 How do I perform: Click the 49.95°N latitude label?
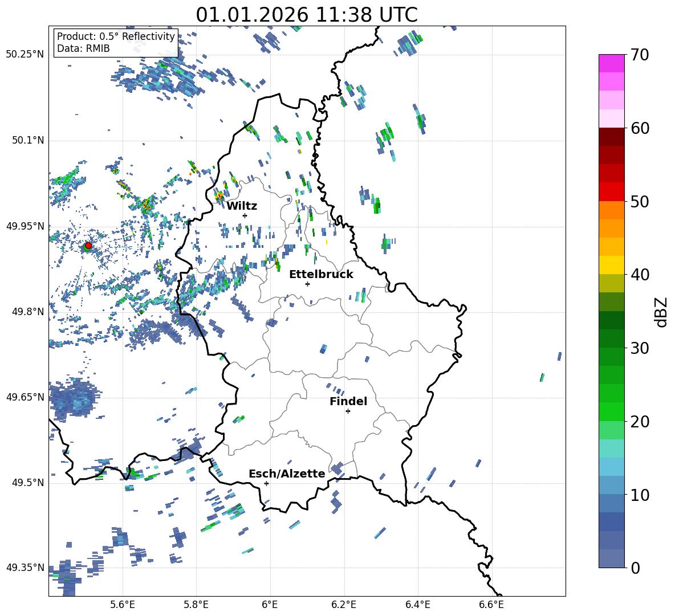point(25,226)
